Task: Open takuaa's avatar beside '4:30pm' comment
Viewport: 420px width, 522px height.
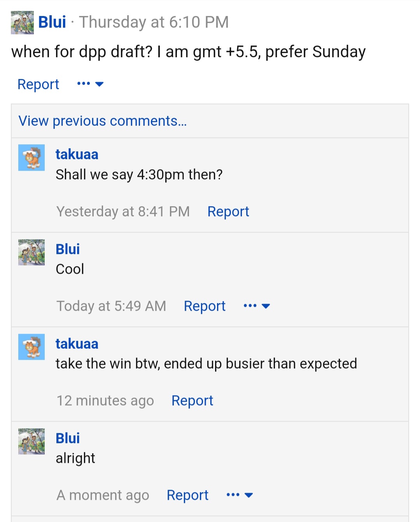Action: (x=31, y=158)
